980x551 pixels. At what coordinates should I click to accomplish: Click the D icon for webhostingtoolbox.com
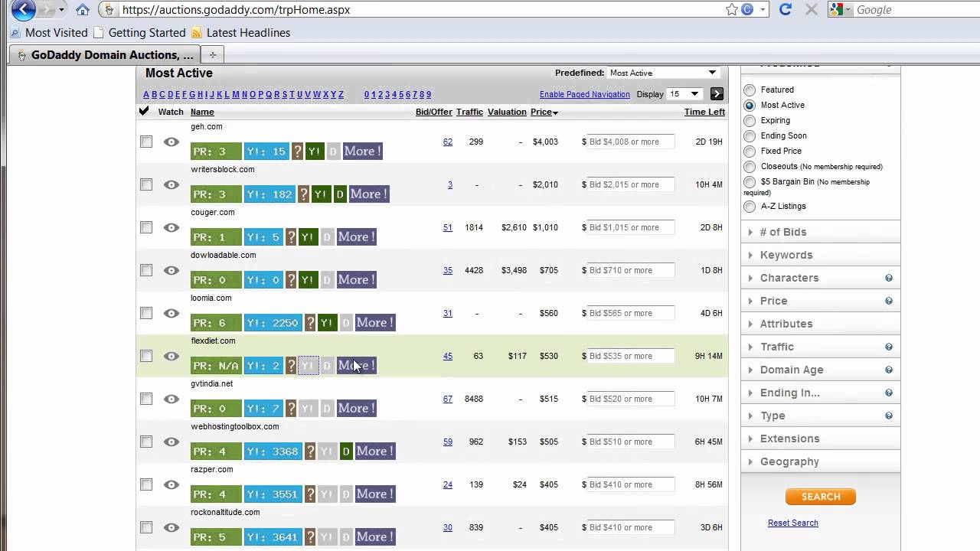pyautogui.click(x=346, y=451)
